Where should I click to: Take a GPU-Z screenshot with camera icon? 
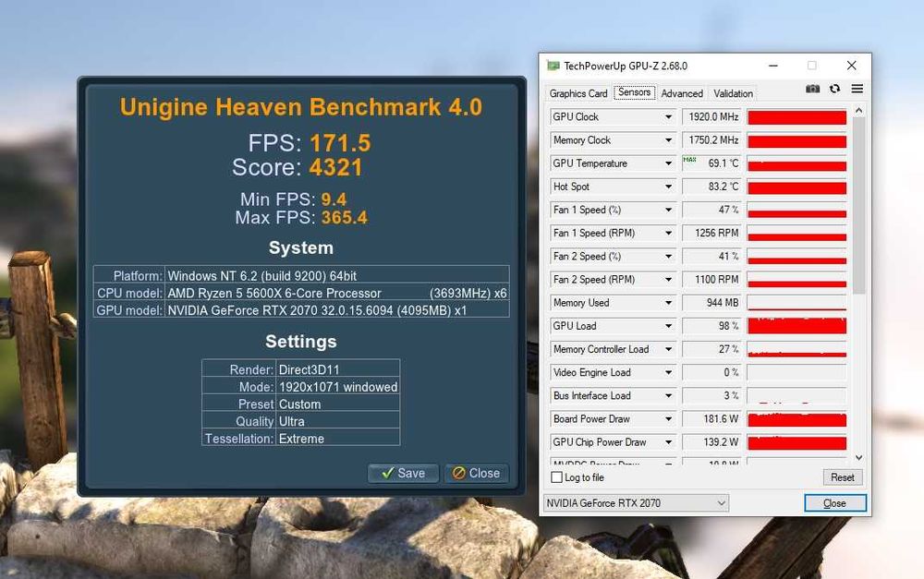(x=812, y=89)
